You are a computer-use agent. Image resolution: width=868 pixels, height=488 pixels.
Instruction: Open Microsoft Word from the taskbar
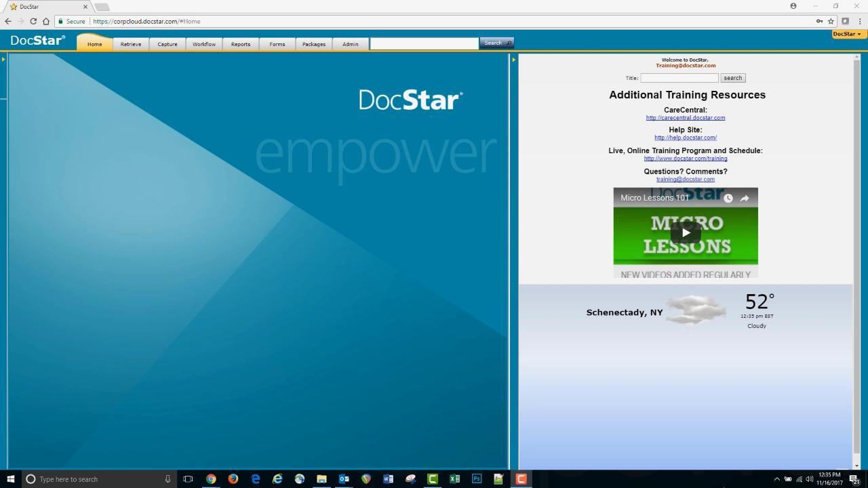(x=388, y=479)
